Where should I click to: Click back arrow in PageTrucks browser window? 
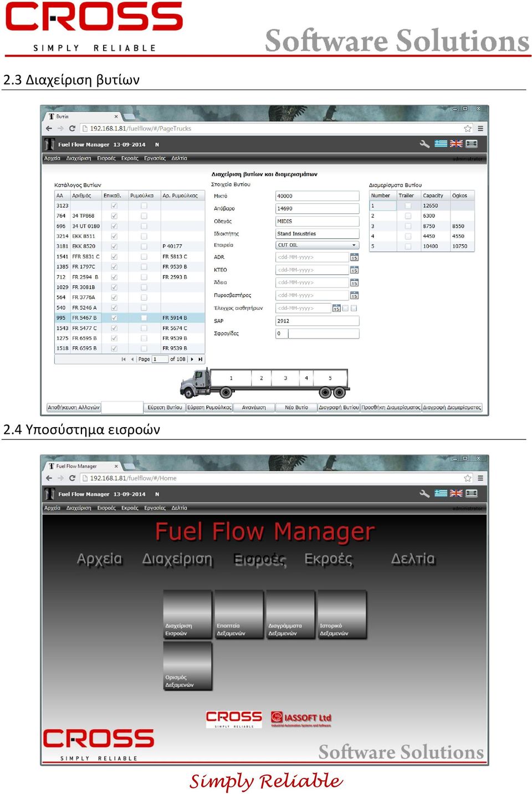coord(49,129)
